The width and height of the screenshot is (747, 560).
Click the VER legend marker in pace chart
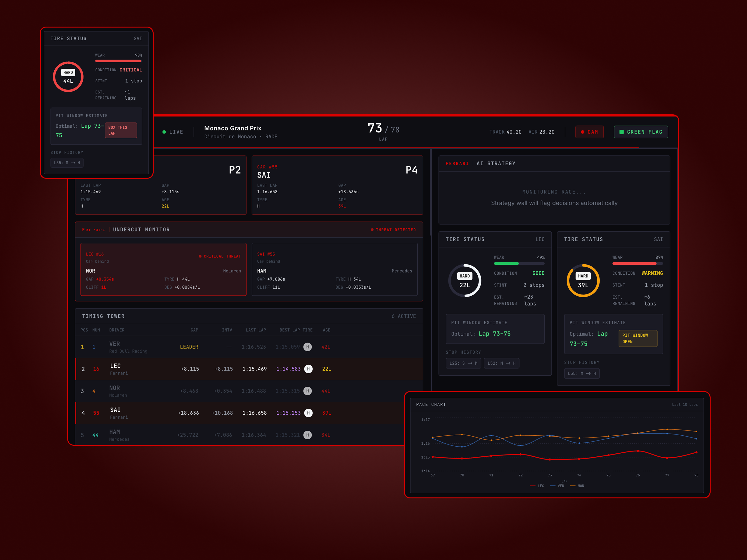(553, 486)
